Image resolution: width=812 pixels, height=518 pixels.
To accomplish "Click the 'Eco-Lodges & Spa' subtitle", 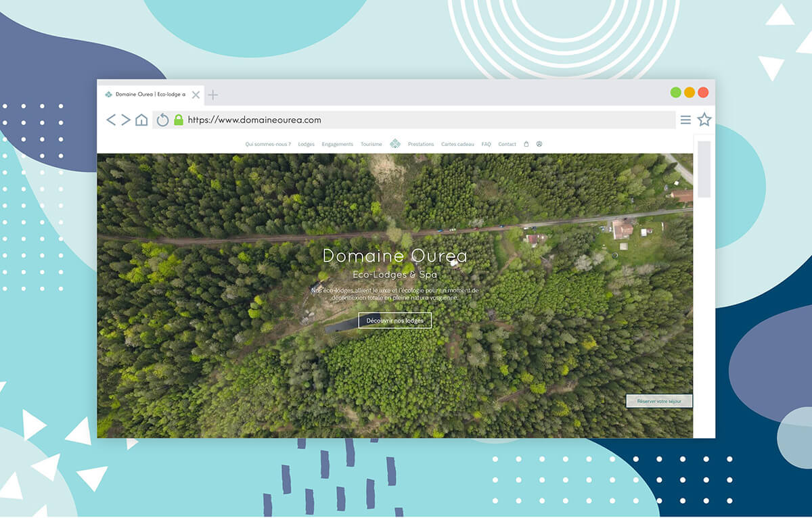I will pyautogui.click(x=395, y=275).
